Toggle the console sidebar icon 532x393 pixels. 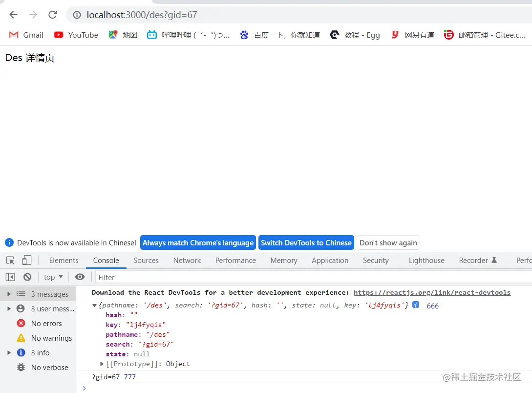coord(10,277)
